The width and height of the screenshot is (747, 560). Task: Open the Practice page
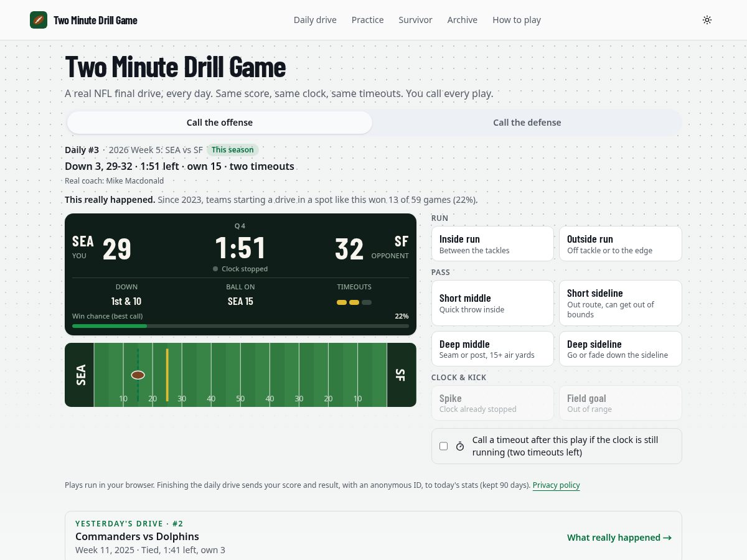368,20
